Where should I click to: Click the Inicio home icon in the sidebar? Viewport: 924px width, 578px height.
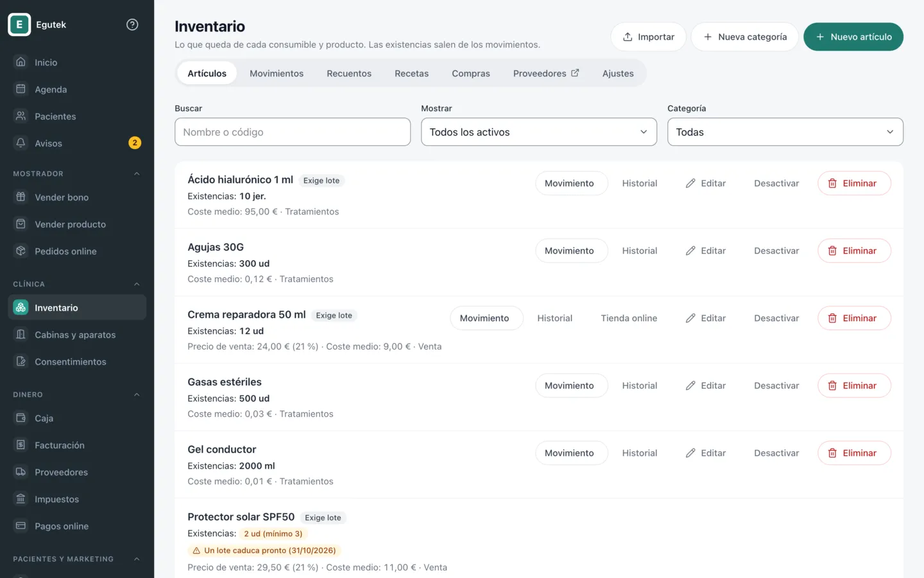coord(21,62)
